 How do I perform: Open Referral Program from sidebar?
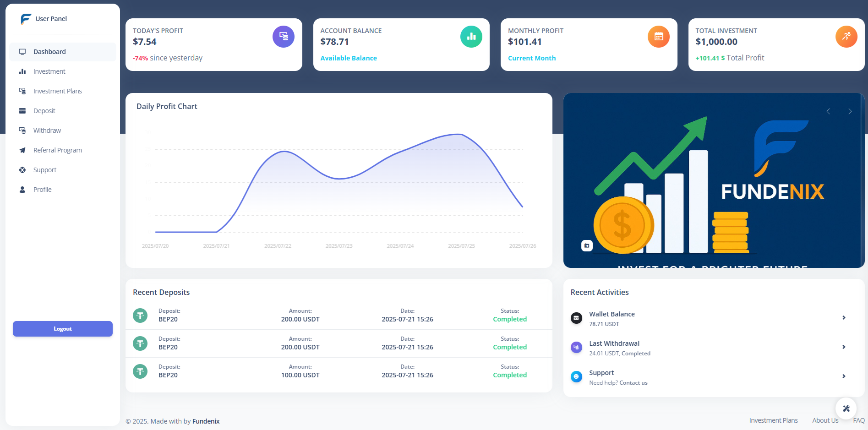click(63, 150)
